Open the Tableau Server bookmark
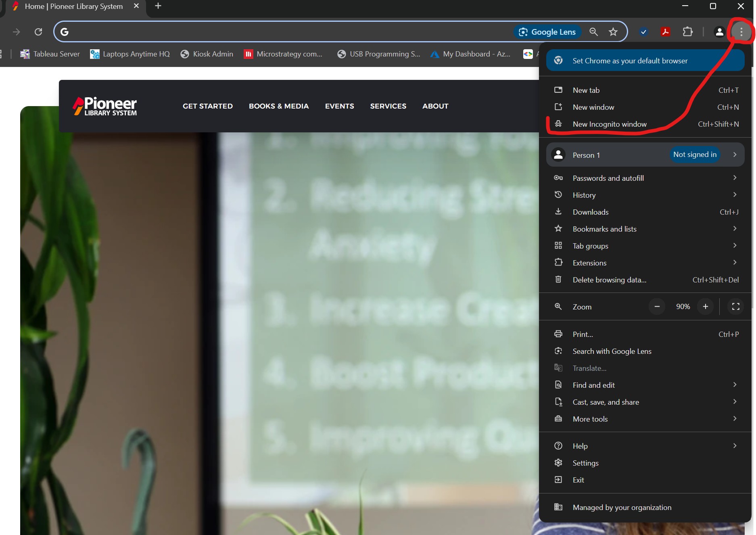The height and width of the screenshot is (535, 756). point(50,54)
